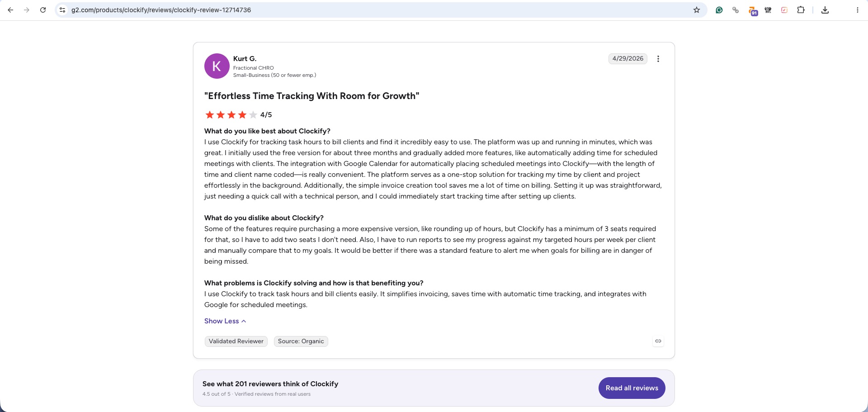The width and height of the screenshot is (868, 412).
Task: Click the 4/29/2026 date badge
Action: coord(628,59)
